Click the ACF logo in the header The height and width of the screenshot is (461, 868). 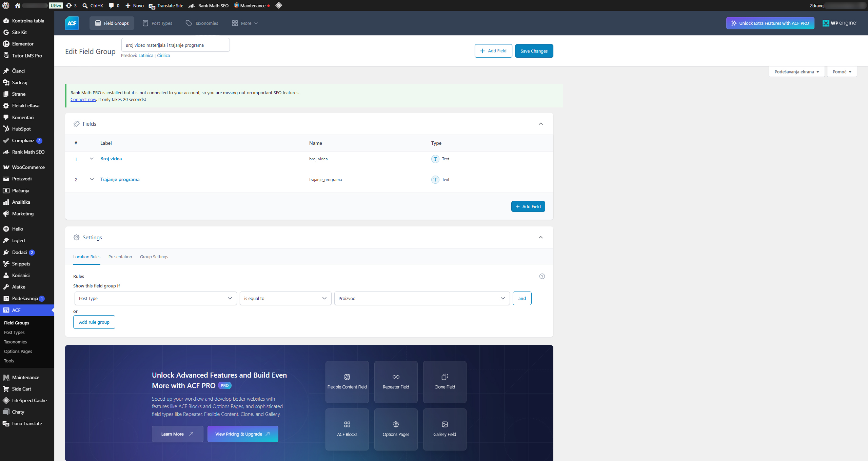click(72, 23)
